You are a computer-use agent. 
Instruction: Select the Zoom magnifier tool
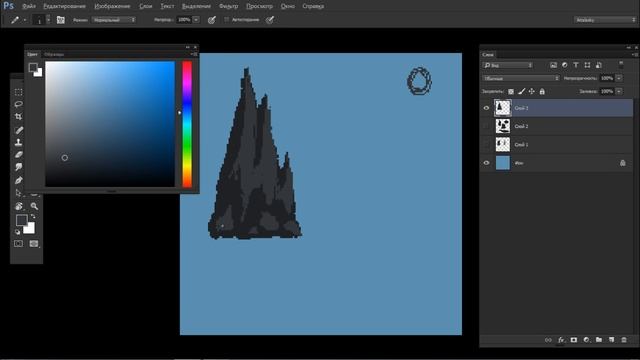coord(34,206)
